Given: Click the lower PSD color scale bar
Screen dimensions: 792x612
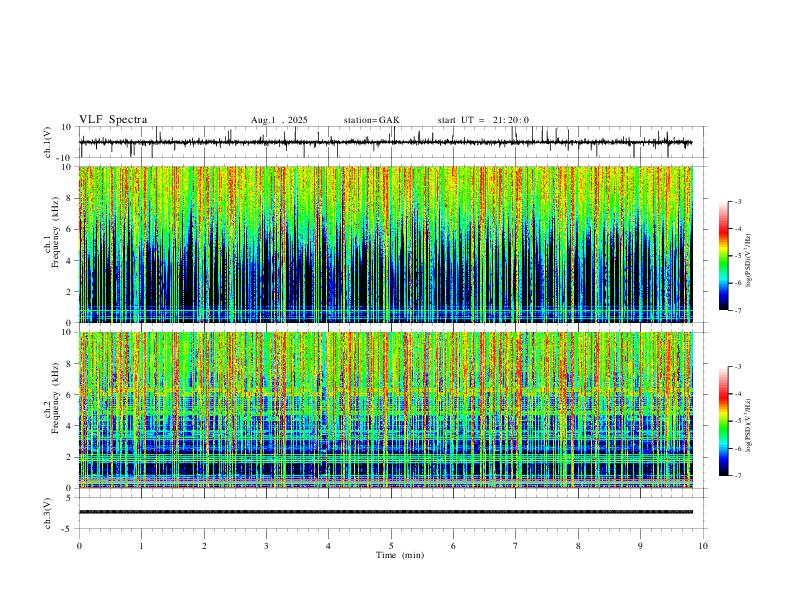Looking at the screenshot, I should coord(724,421).
